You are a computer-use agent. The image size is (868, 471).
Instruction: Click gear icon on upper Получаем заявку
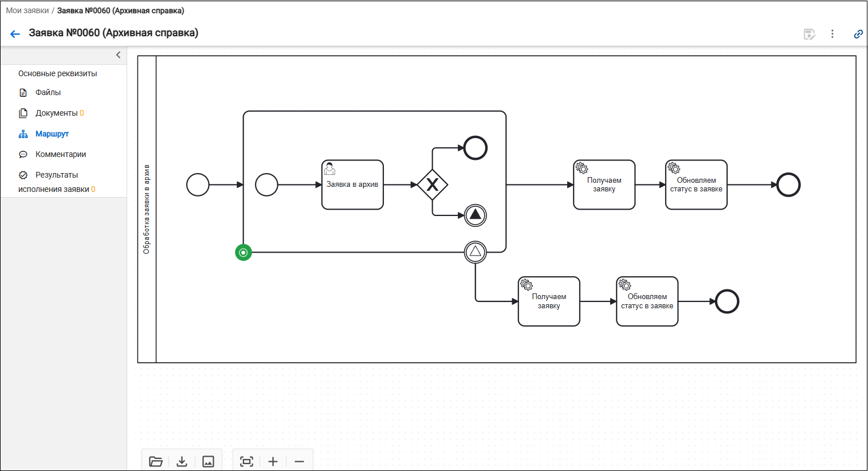[582, 168]
